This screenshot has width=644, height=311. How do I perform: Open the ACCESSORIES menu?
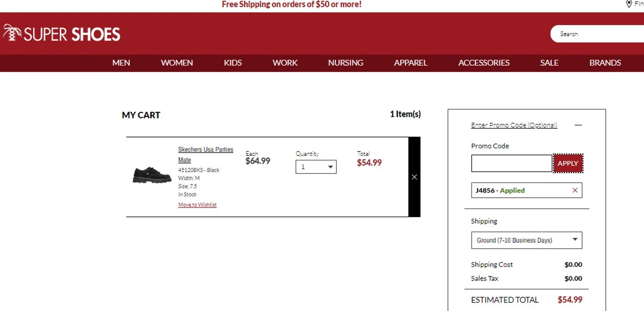click(x=484, y=63)
